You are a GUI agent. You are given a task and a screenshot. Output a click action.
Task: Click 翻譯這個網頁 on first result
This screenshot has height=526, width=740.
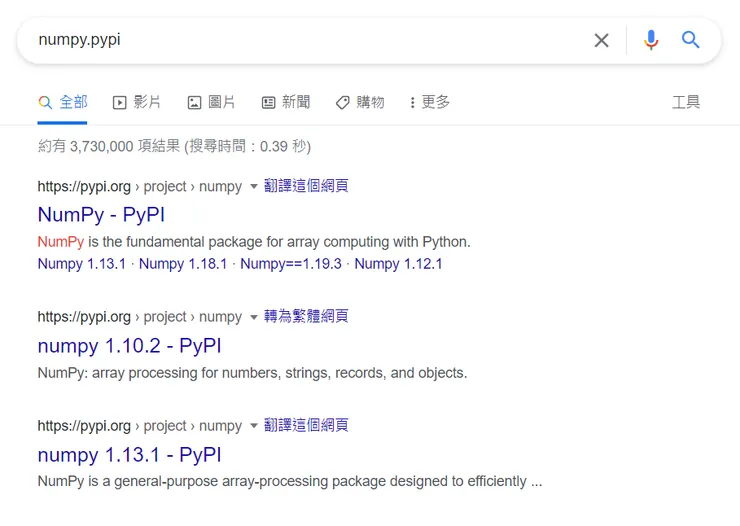point(306,185)
